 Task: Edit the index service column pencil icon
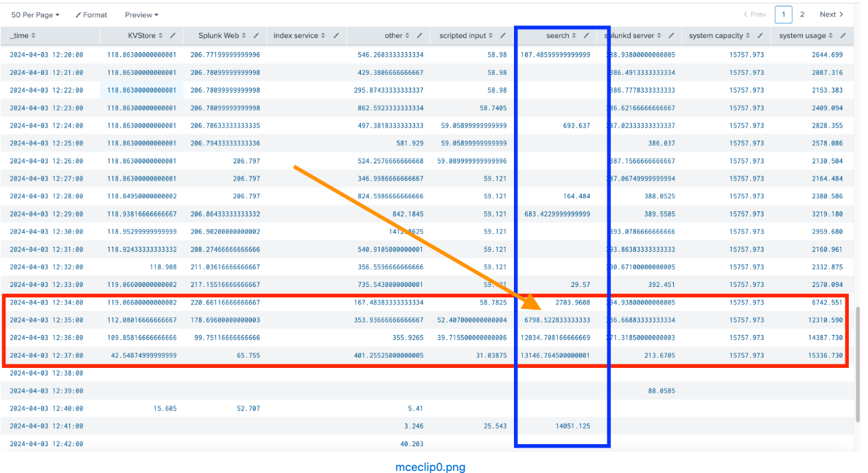click(x=336, y=36)
